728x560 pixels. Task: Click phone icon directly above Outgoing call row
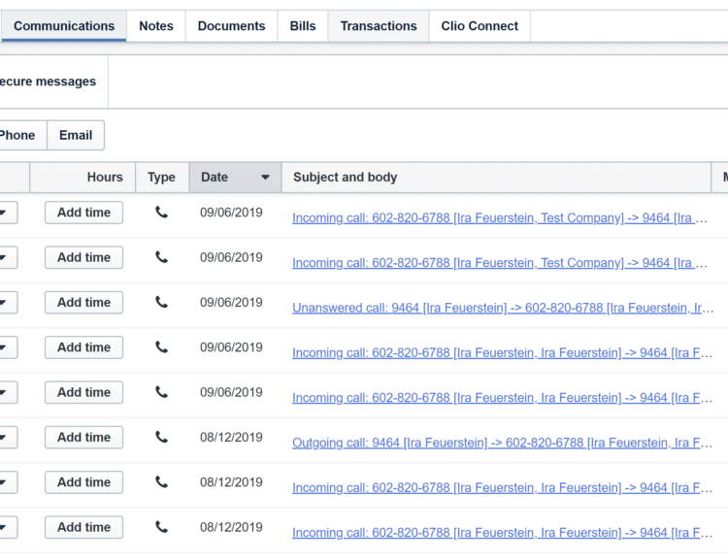(x=161, y=392)
